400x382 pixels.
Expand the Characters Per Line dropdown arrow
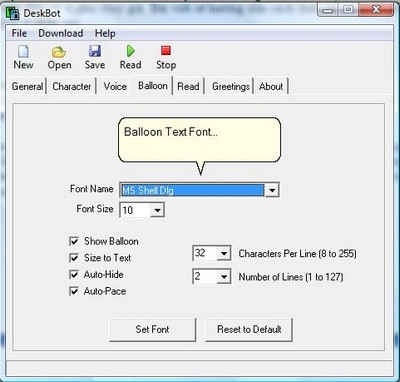pos(224,254)
